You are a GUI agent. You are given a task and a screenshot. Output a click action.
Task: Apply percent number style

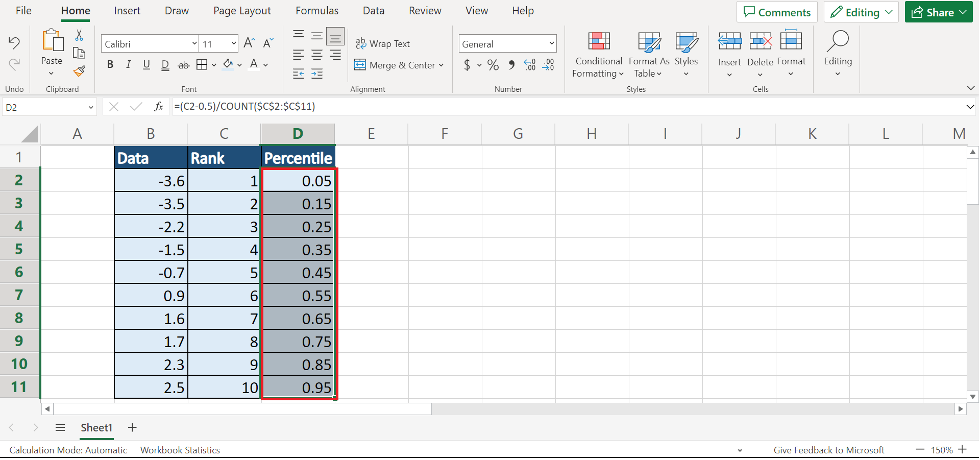pos(493,65)
